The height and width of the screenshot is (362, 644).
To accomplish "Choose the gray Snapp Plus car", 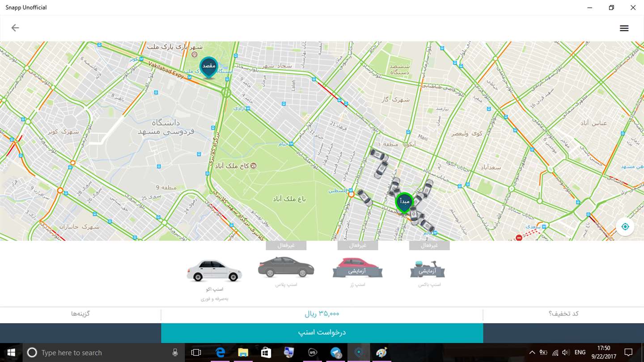I will [286, 267].
